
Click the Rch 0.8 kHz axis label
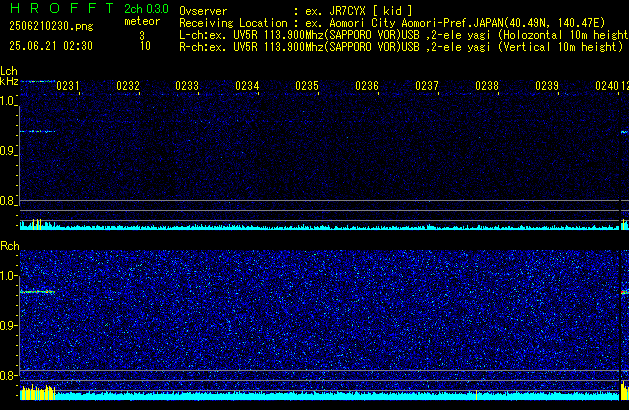tap(8, 375)
